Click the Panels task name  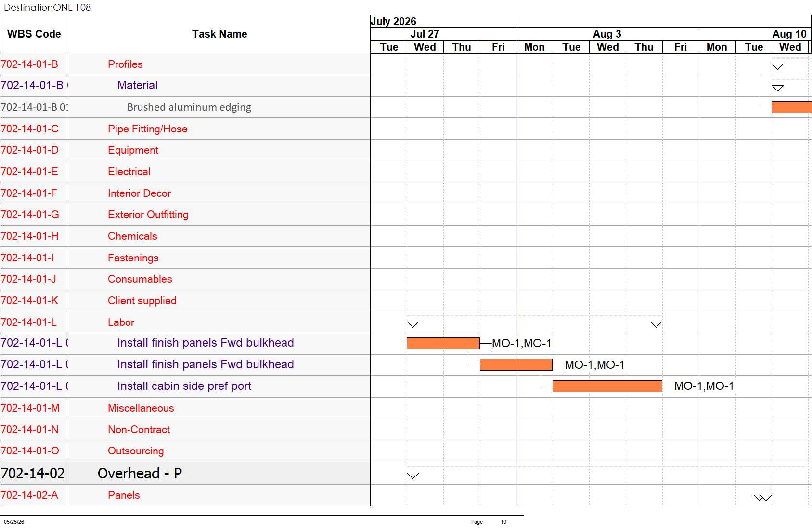coord(124,495)
